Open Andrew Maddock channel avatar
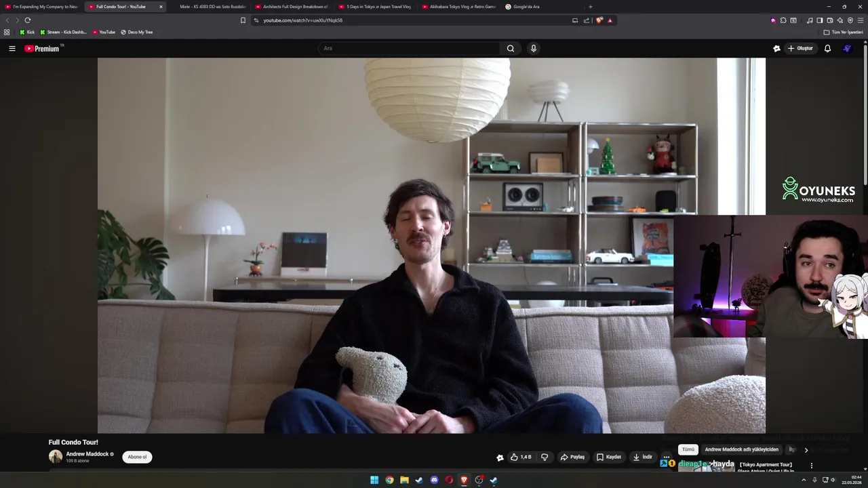 click(56, 457)
